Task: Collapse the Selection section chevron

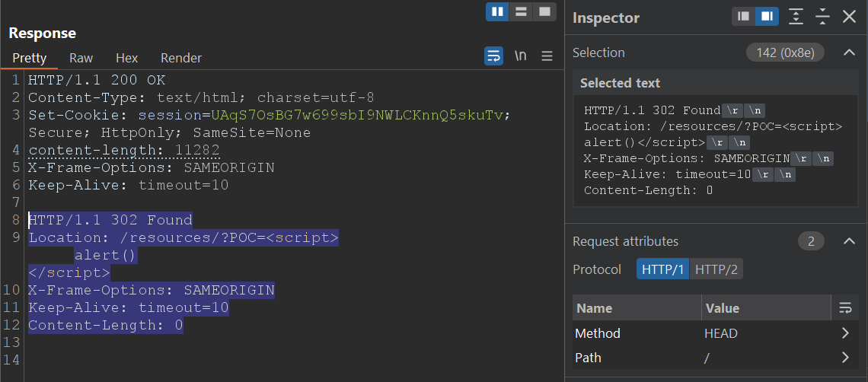Action: (x=850, y=53)
